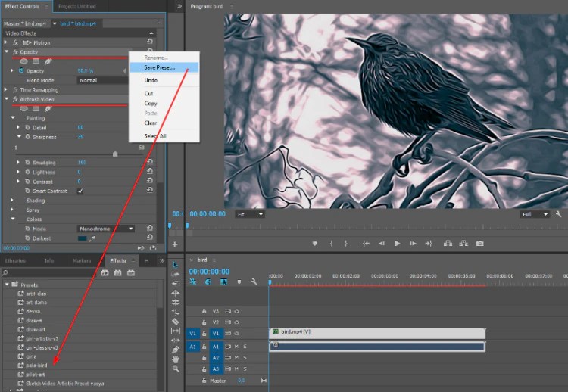Create ellipse mask under Opacity effect
The image size is (568, 392).
(24, 61)
